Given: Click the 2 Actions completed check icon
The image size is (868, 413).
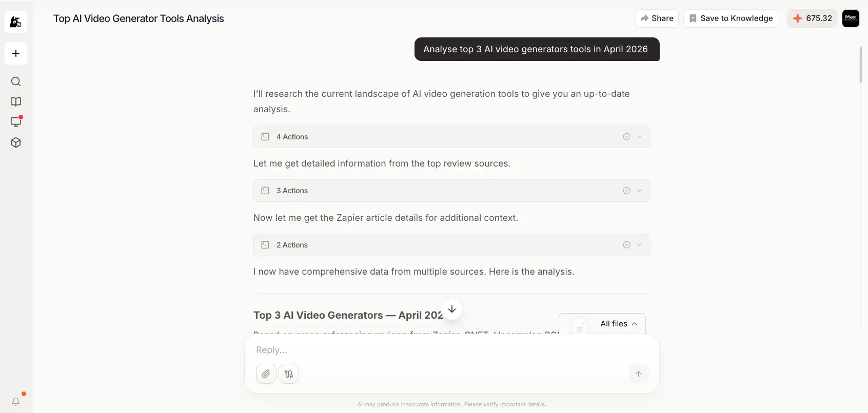Looking at the screenshot, I should (626, 245).
